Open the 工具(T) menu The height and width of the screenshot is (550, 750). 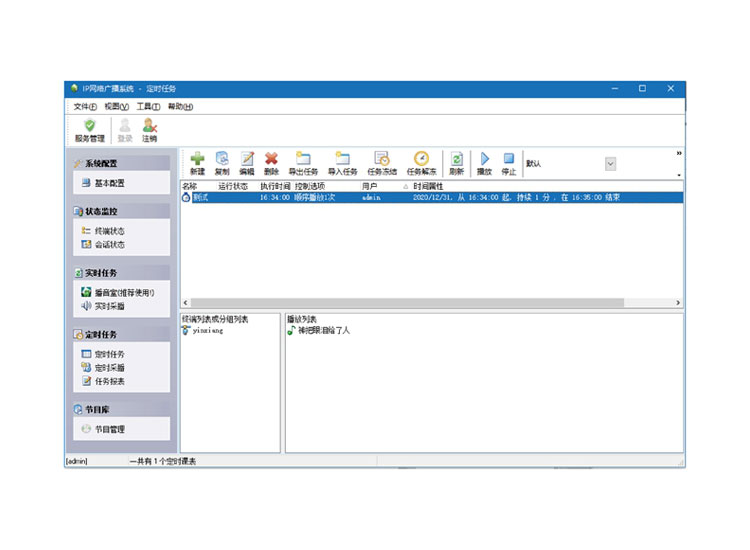pyautogui.click(x=148, y=107)
